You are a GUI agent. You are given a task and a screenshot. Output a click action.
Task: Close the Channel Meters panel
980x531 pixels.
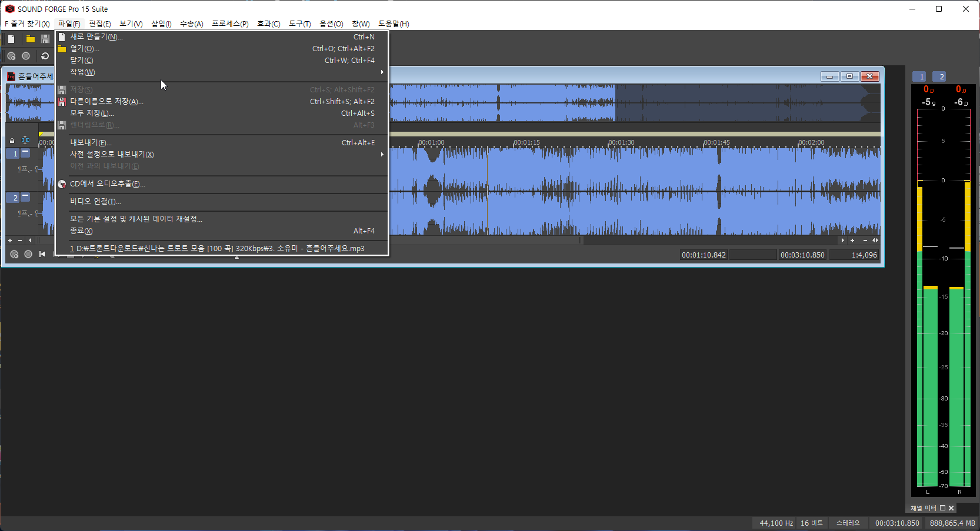pos(951,508)
